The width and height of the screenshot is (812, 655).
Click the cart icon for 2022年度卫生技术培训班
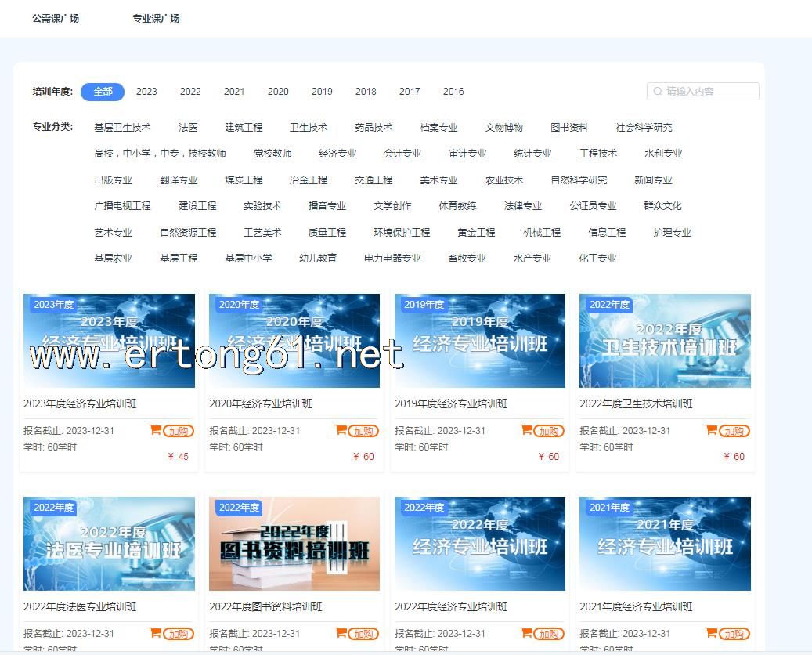711,430
